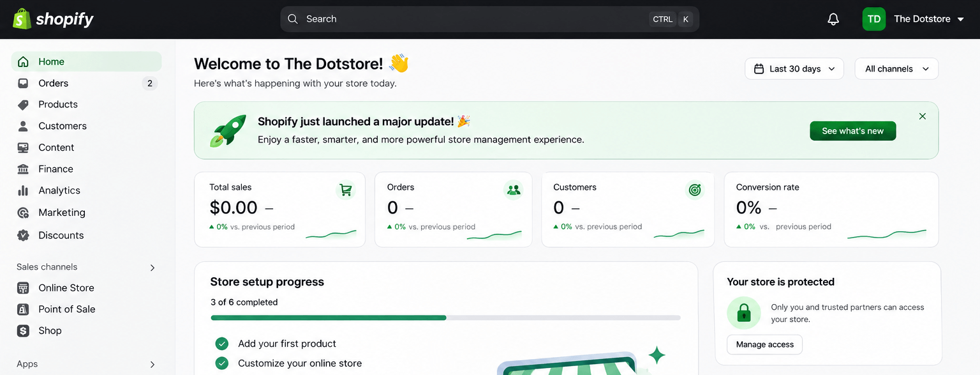980x375 pixels.
Task: Open Customers page from sidebar
Action: coord(87,126)
